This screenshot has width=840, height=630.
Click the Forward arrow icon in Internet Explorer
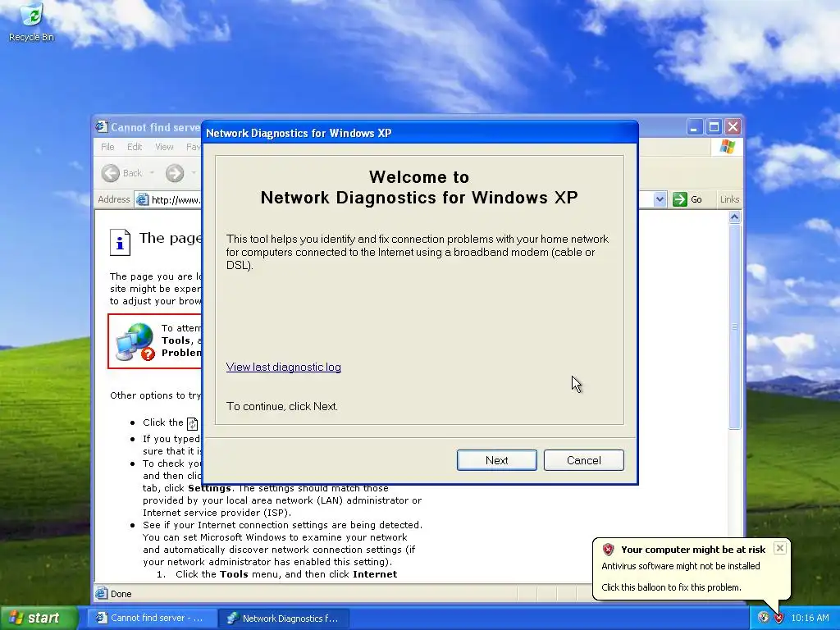[175, 173]
